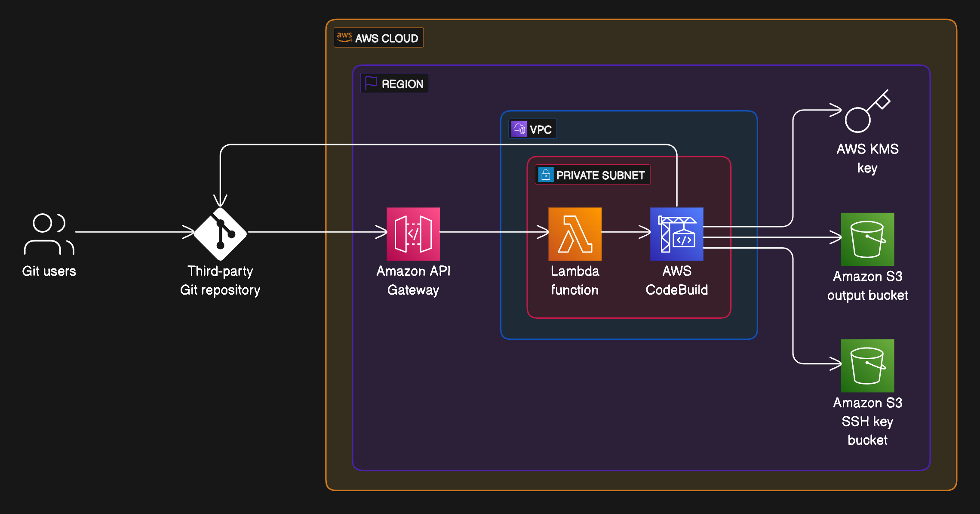This screenshot has width=980, height=514.
Task: Select the VPC label text
Action: (x=541, y=129)
